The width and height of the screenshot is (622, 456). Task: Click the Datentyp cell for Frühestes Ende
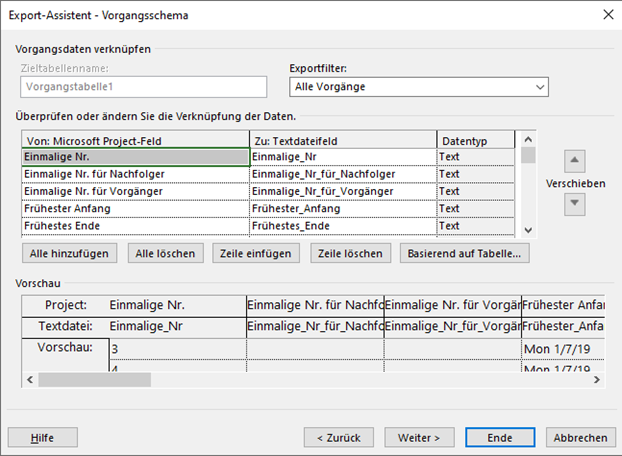475,225
